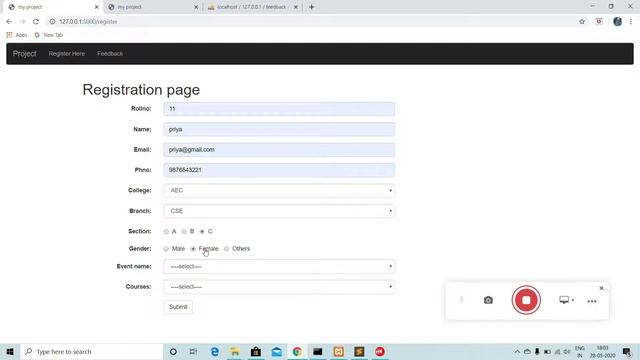Select Section C radio button
Image resolution: width=640 pixels, height=360 pixels.
202,231
